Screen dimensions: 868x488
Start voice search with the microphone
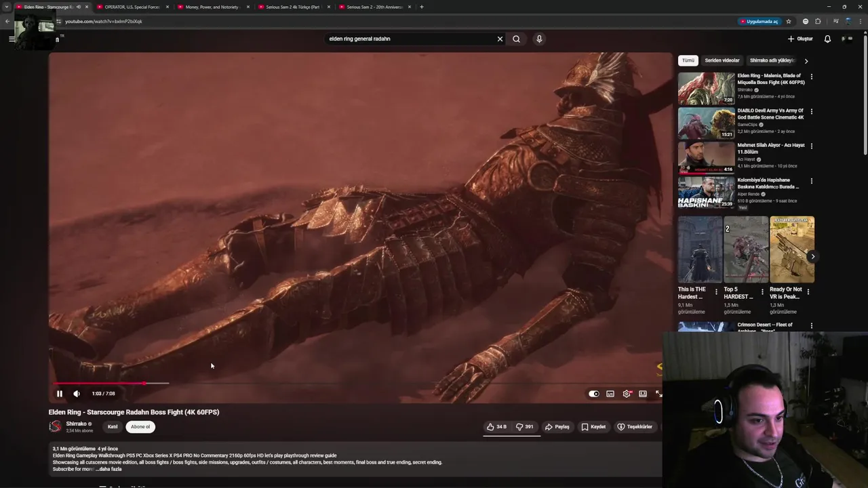pos(539,39)
